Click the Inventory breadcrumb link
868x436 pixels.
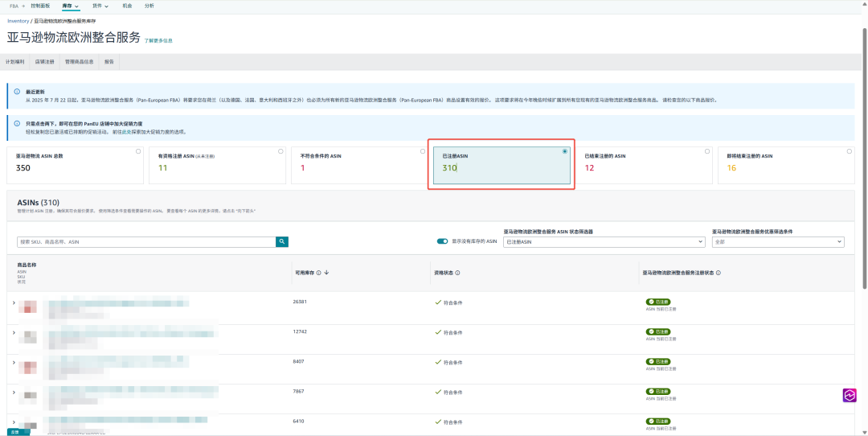point(18,20)
